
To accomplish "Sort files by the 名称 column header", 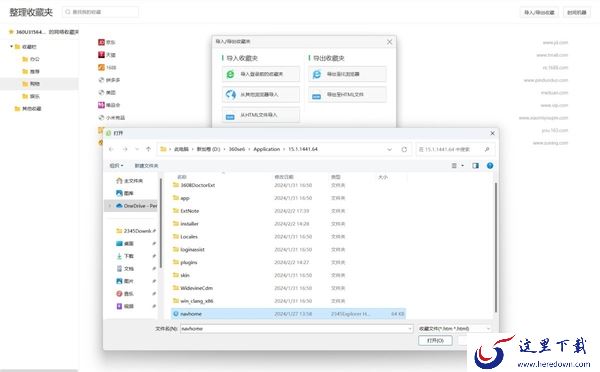I will (182, 177).
